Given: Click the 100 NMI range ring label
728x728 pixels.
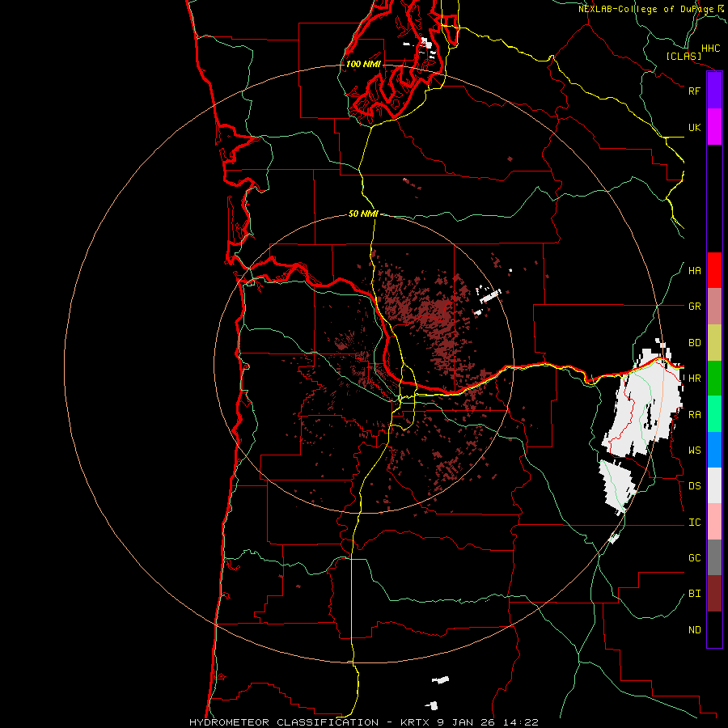Looking at the screenshot, I should pos(363,64).
